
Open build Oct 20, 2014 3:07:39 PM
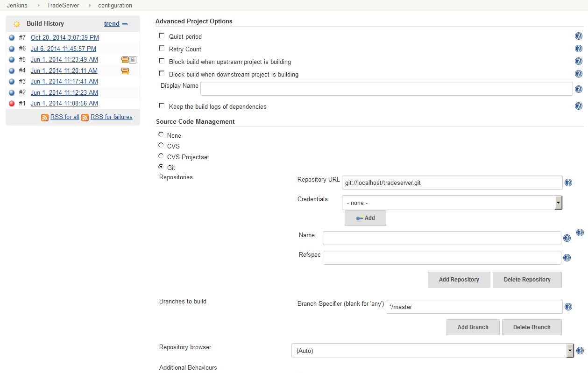tap(65, 37)
